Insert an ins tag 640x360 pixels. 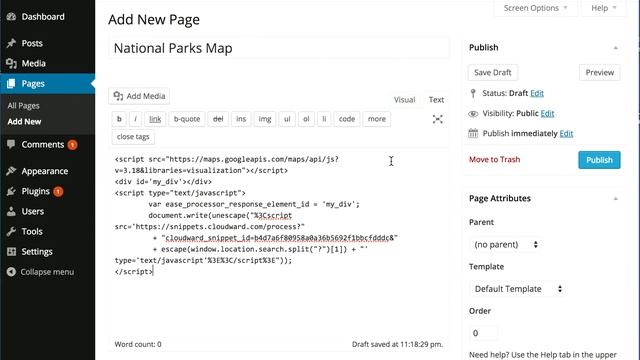tap(241, 119)
